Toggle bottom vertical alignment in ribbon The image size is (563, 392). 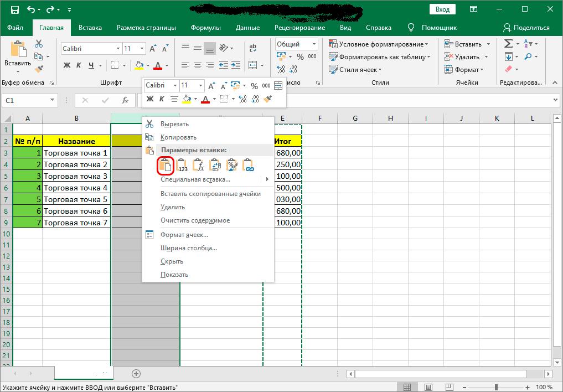pyautogui.click(x=210, y=49)
